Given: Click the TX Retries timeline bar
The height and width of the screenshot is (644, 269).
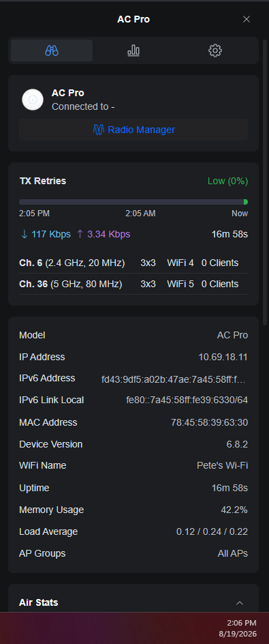Looking at the screenshot, I should click(x=133, y=202).
